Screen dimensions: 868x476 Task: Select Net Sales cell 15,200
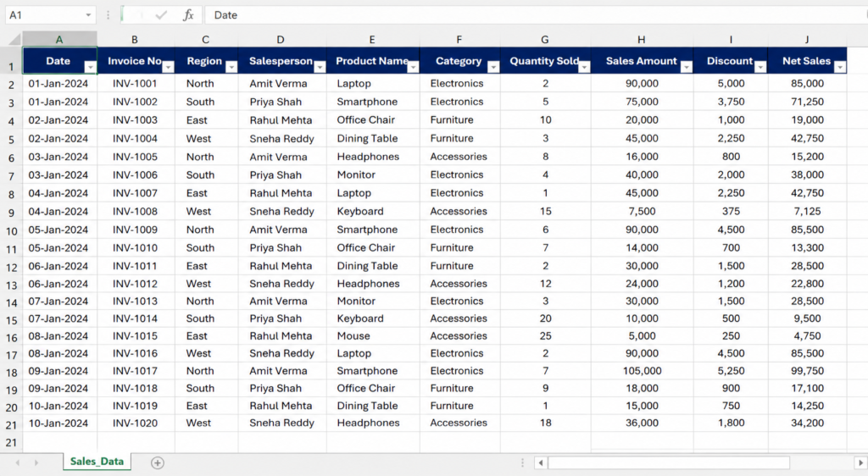(x=807, y=157)
